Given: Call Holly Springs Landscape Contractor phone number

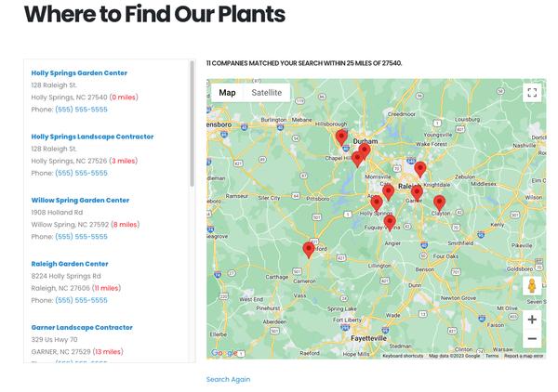Looking at the screenshot, I should point(81,173).
